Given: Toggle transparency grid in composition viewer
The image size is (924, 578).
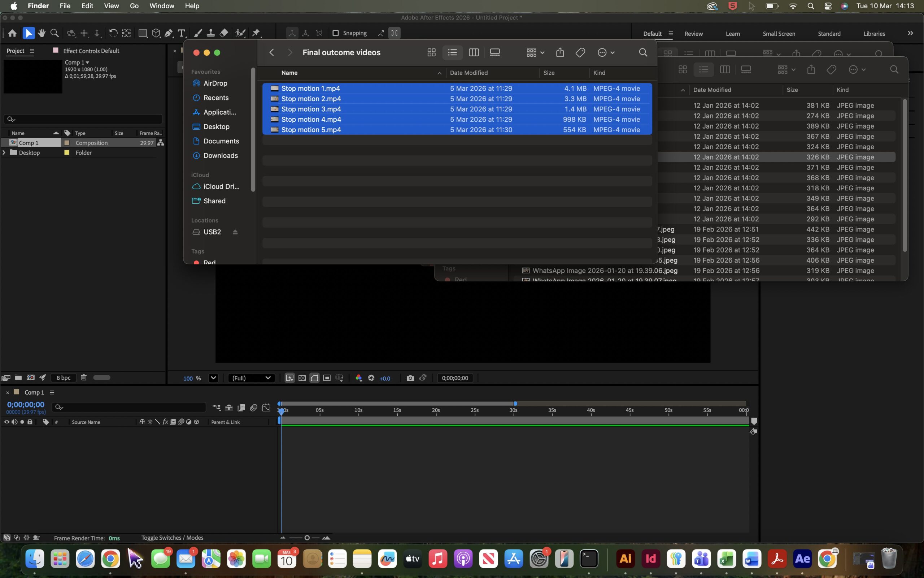Looking at the screenshot, I should point(302,378).
